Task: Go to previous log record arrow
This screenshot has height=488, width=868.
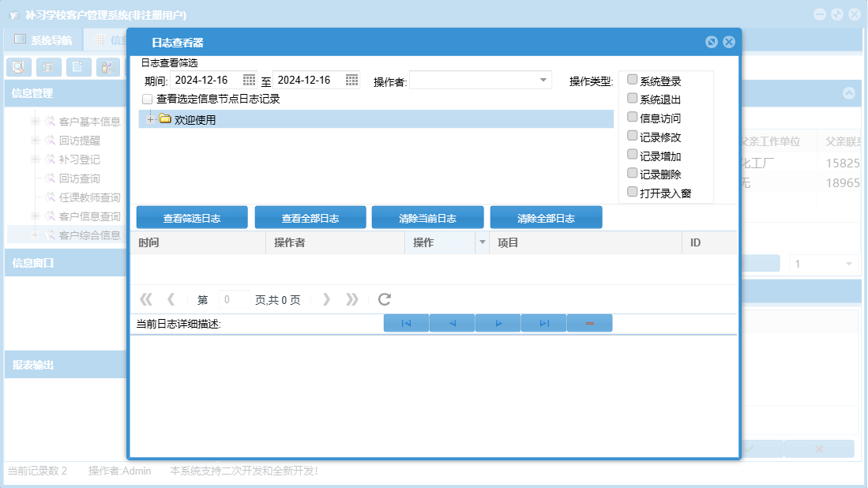Action: (x=452, y=323)
